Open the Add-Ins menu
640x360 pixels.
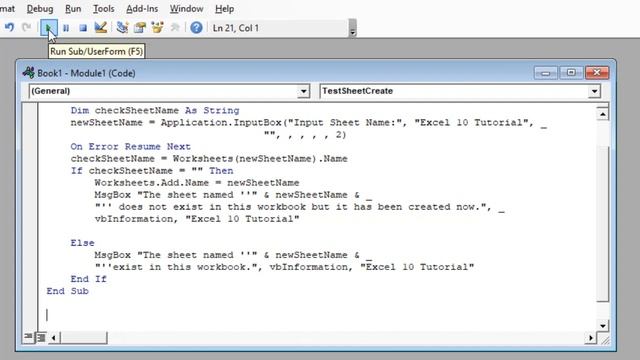(142, 9)
